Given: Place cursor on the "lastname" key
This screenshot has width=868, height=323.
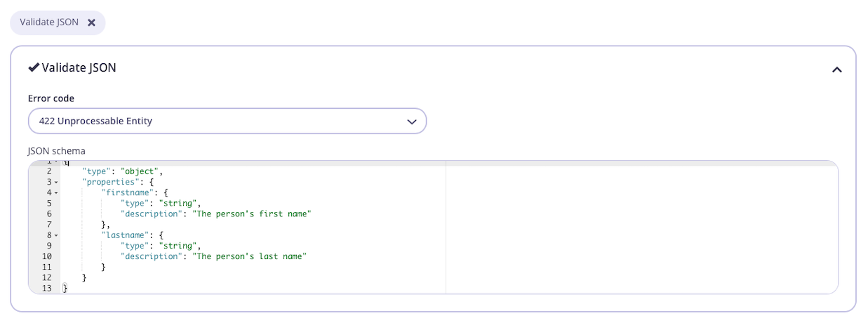Looking at the screenshot, I should 126,236.
